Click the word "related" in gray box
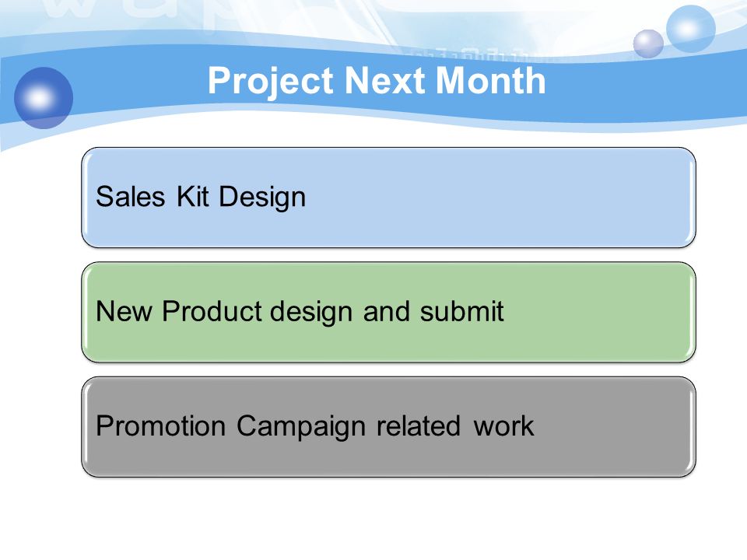The height and width of the screenshot is (560, 747). (419, 425)
